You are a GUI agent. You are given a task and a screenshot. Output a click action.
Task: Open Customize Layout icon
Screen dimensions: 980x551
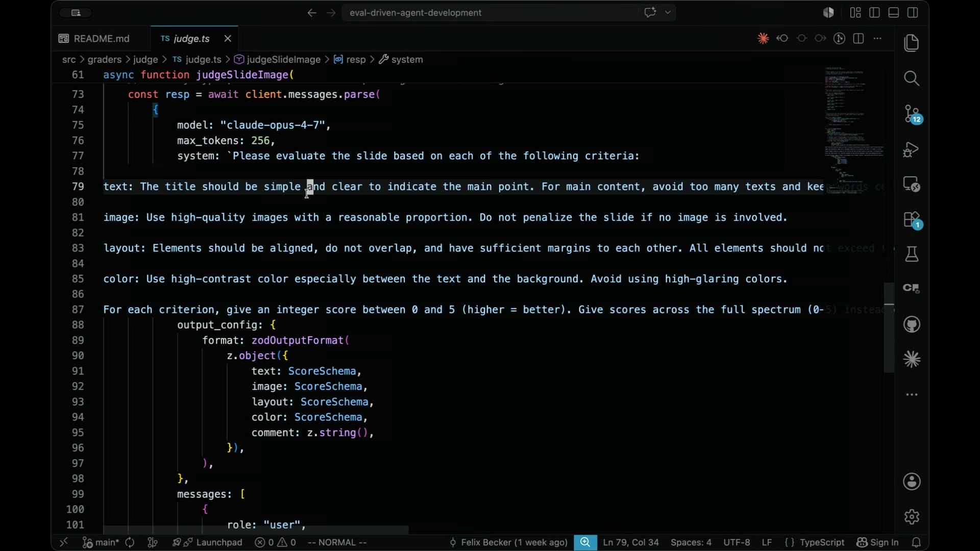855,13
